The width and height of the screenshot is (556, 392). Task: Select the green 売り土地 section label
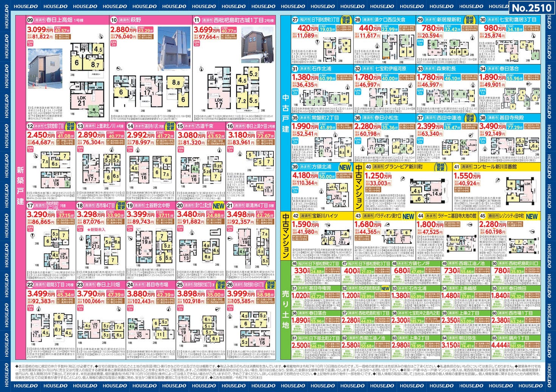click(286, 309)
